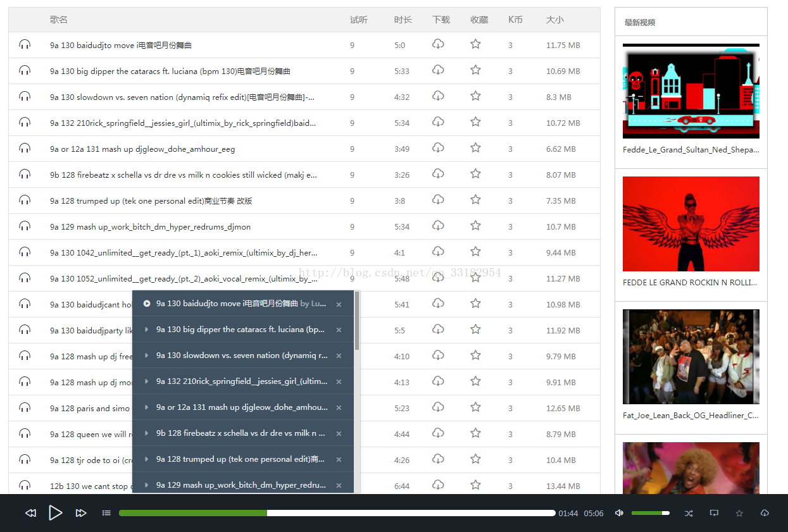Click the 时长 column header
The width and height of the screenshot is (788, 532).
point(403,20)
